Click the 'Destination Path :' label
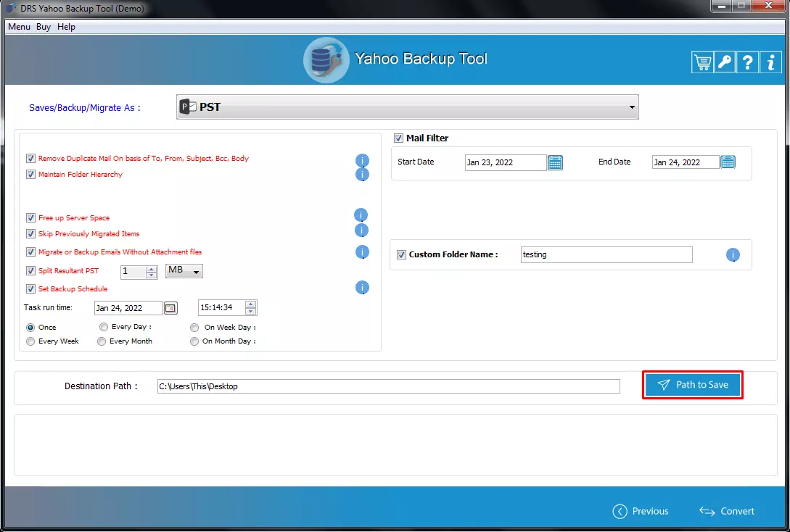 point(101,386)
